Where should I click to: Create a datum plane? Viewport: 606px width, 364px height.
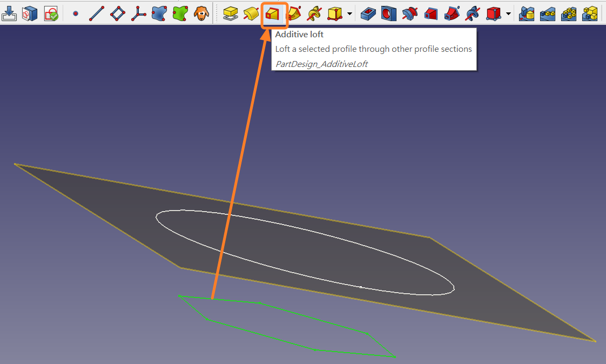tap(118, 14)
